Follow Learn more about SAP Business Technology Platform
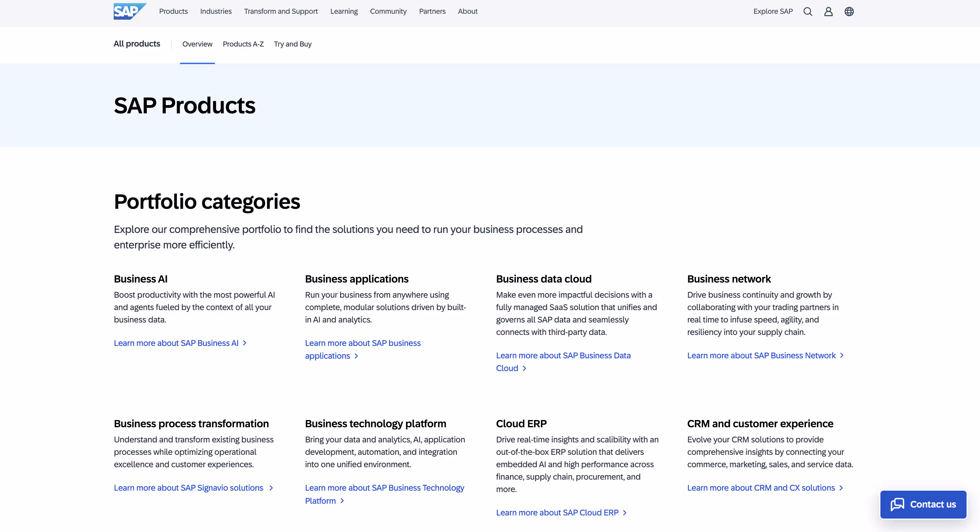980x532 pixels. pos(385,494)
